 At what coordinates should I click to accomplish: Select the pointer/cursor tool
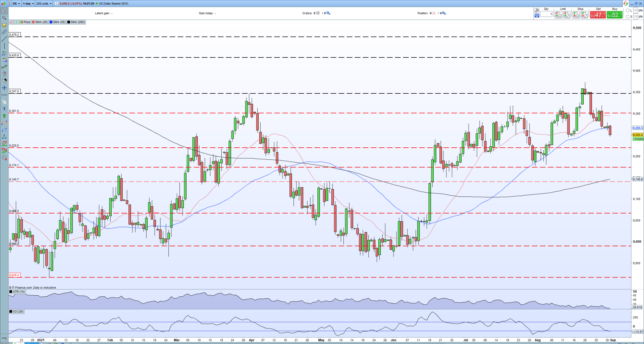(4, 11)
